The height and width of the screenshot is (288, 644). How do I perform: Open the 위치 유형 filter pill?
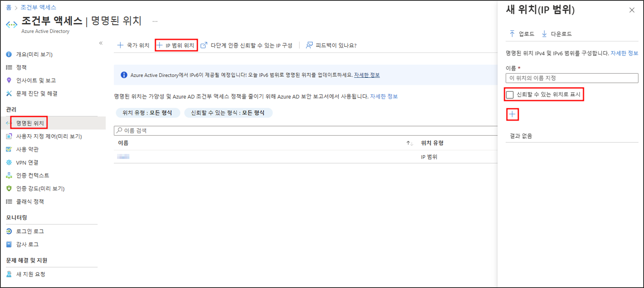pyautogui.click(x=147, y=113)
